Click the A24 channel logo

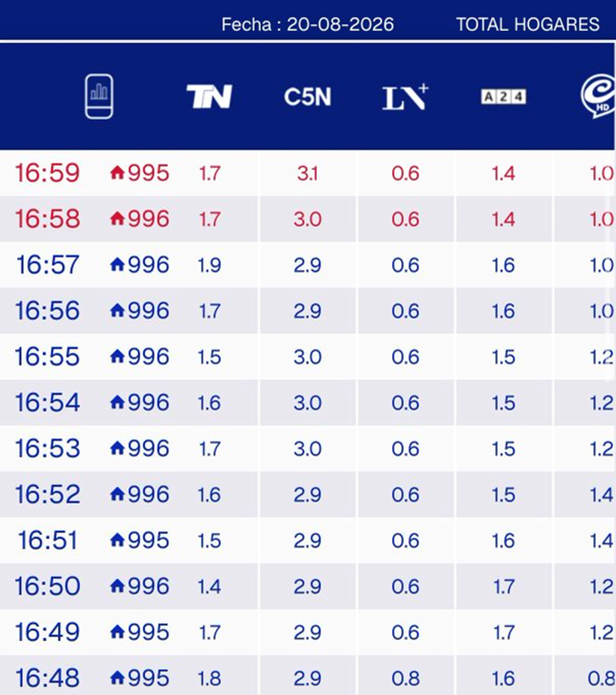click(x=503, y=96)
